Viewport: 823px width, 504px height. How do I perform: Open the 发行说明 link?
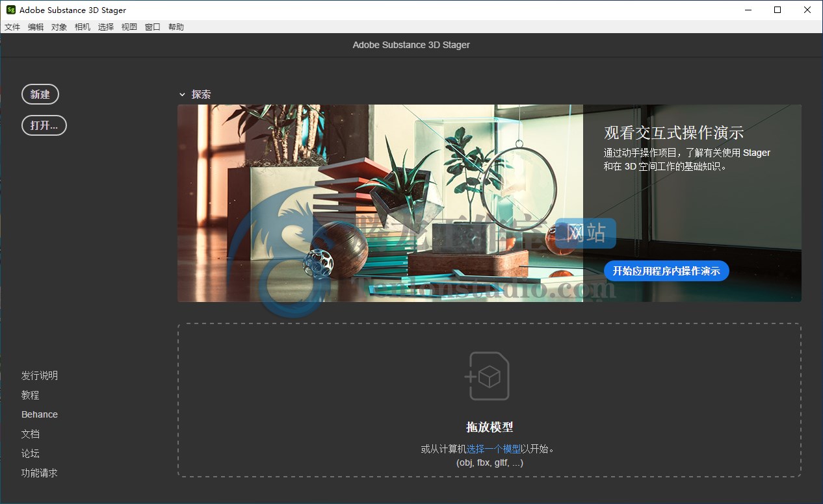40,375
